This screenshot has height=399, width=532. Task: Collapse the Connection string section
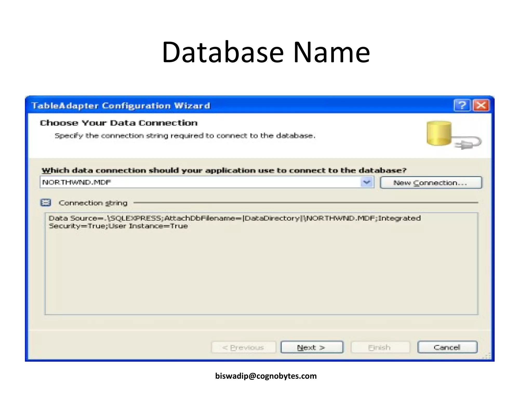46,203
